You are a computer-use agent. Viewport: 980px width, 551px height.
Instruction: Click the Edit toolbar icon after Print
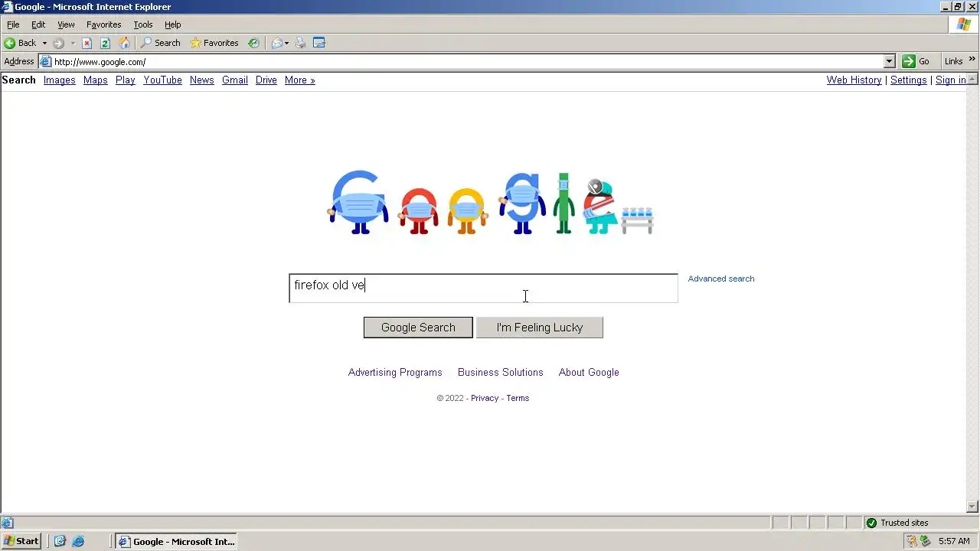(319, 43)
